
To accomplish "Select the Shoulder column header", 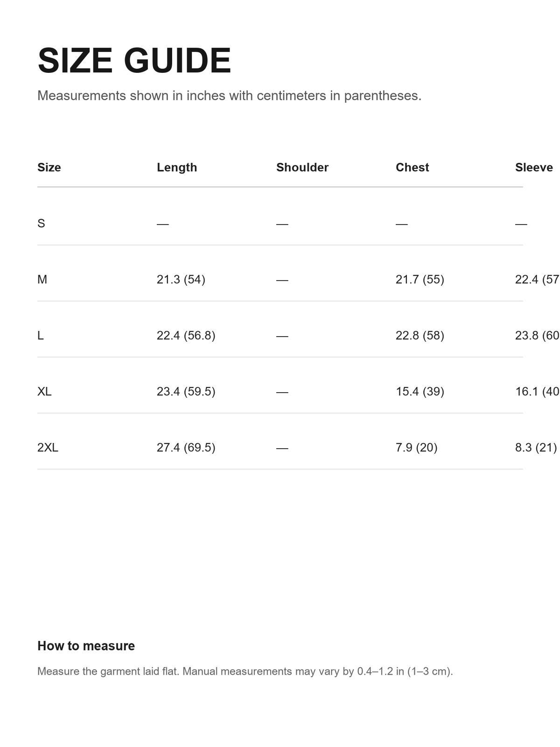I will tap(302, 167).
